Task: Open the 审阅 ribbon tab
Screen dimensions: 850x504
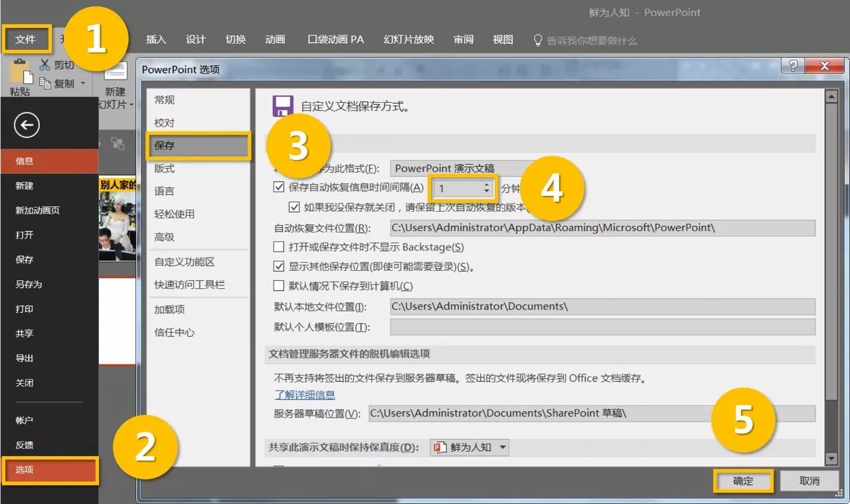Action: point(464,40)
